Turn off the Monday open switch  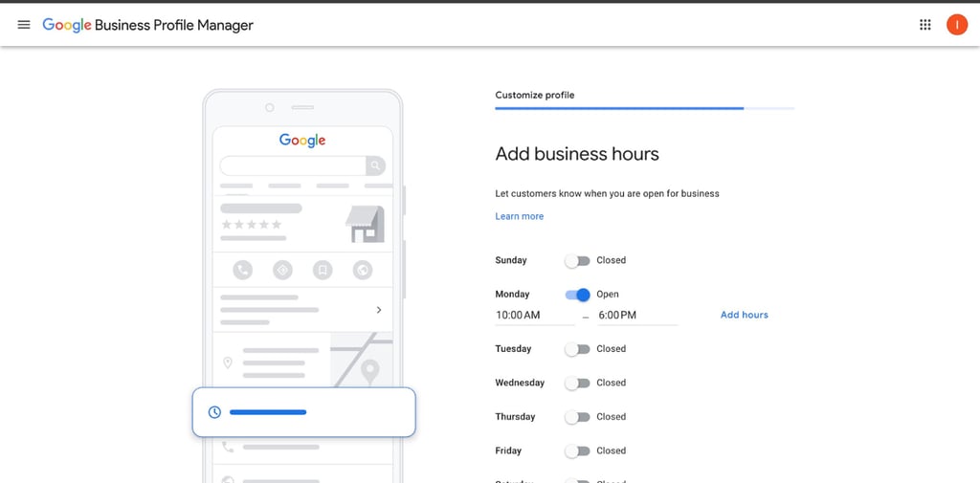point(577,295)
